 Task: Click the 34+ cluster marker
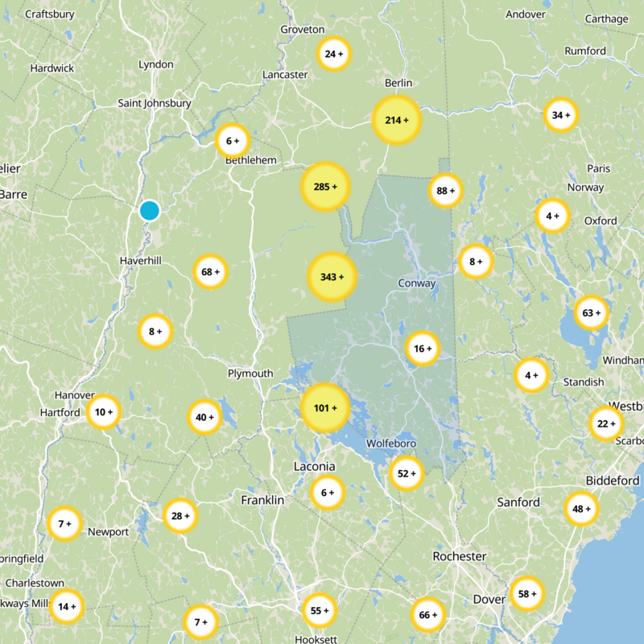[x=561, y=115]
